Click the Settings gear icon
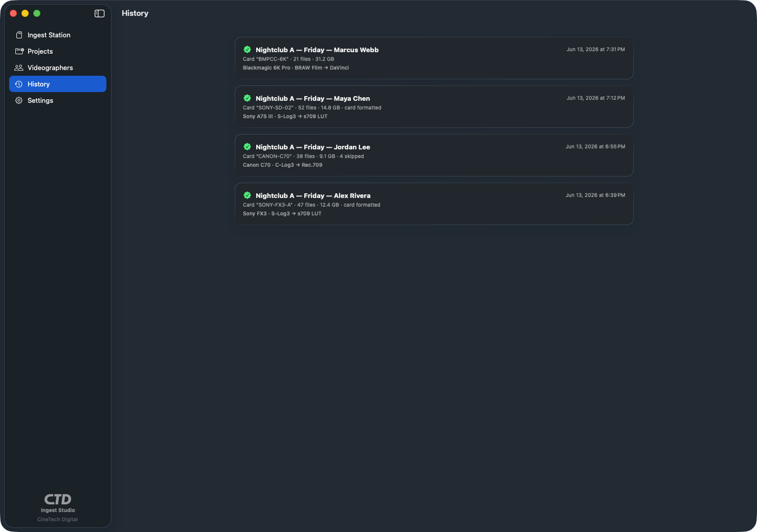757x532 pixels. point(19,100)
